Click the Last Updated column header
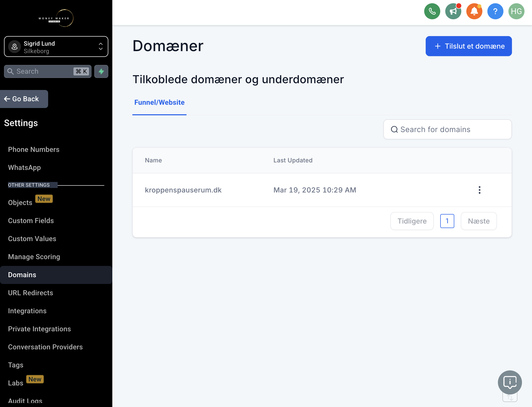This screenshot has width=532, height=407. point(293,160)
